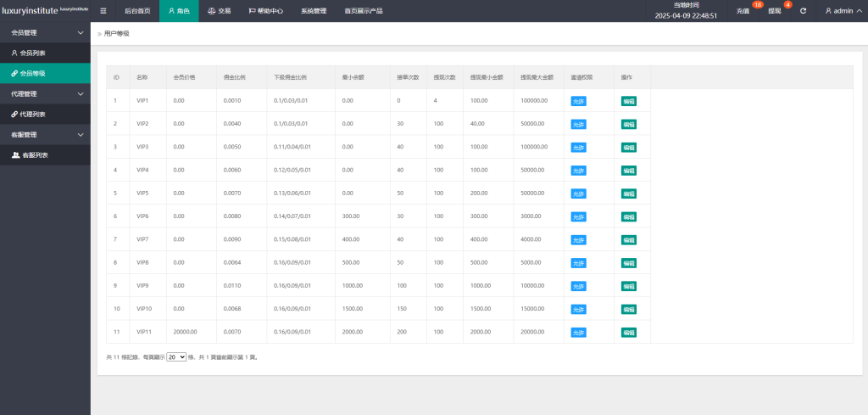Open the 会员列表 sidebar item
Viewport: 868px width, 415px height.
point(45,53)
